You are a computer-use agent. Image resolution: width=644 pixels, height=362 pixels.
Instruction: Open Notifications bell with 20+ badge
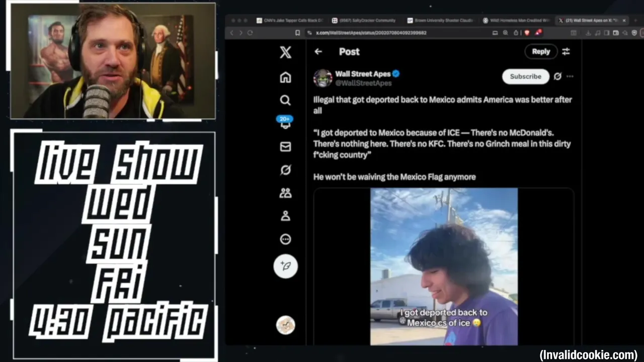[285, 122]
